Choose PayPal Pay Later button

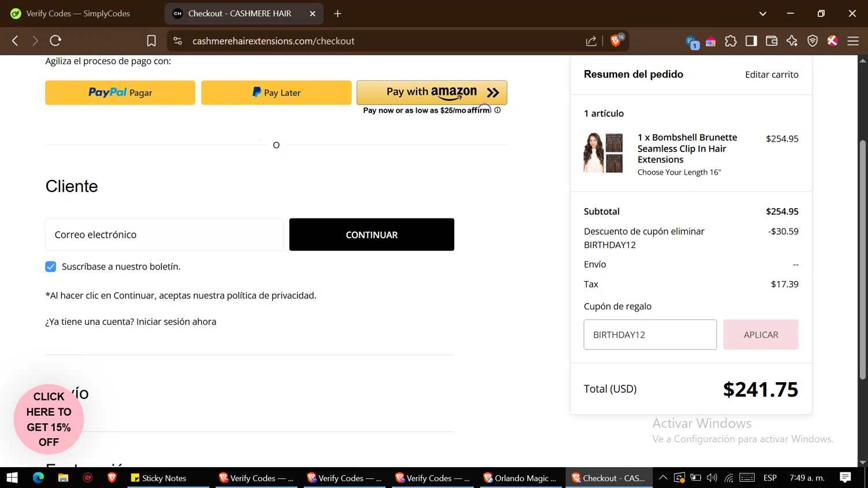coord(277,93)
